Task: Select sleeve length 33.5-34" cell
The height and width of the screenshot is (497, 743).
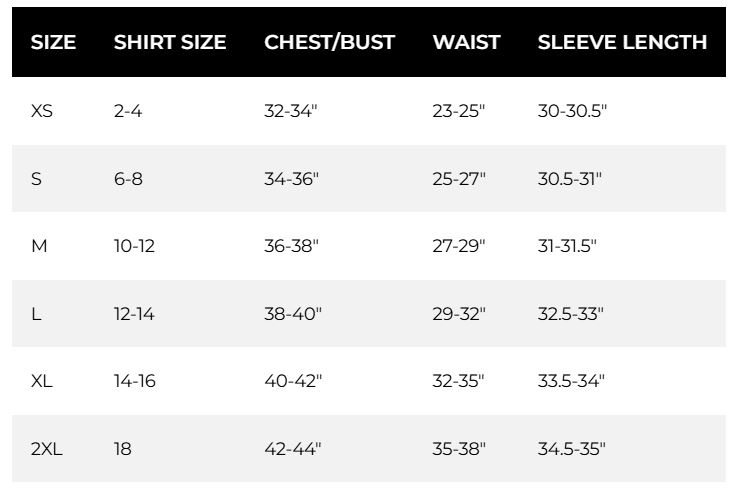Action: point(571,381)
